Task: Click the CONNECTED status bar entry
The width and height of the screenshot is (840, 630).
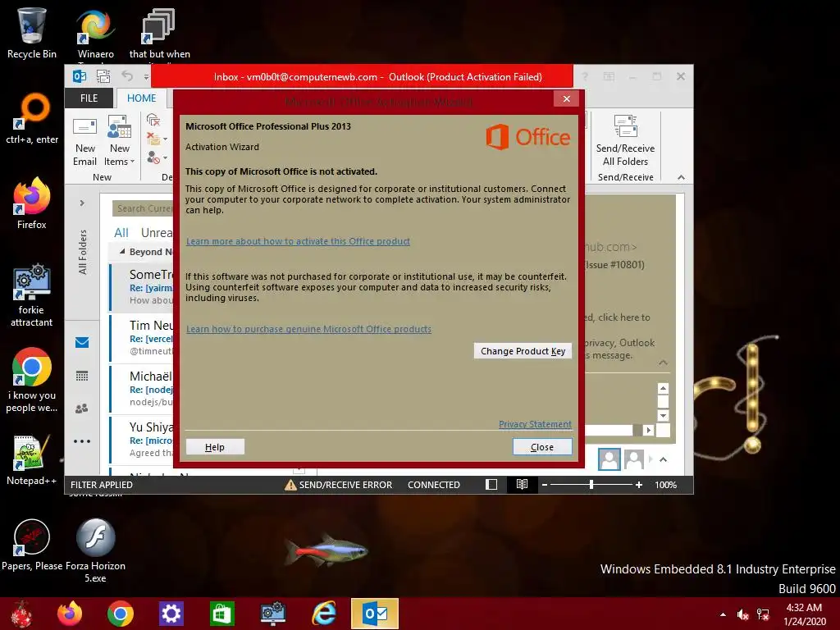Action: (x=433, y=485)
